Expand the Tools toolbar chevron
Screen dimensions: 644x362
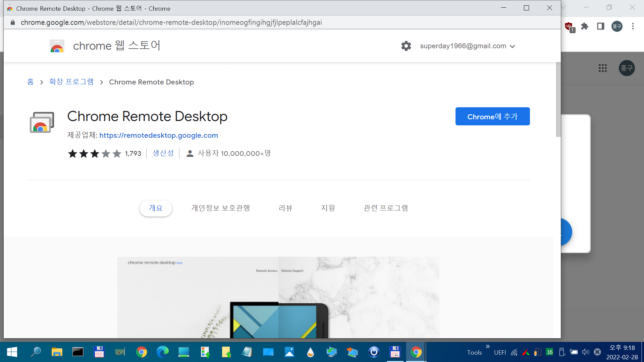(x=488, y=347)
